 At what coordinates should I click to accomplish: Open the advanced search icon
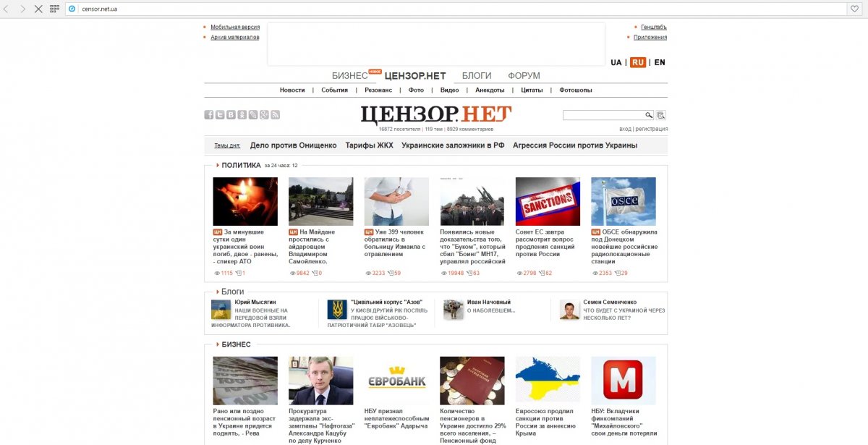[661, 115]
